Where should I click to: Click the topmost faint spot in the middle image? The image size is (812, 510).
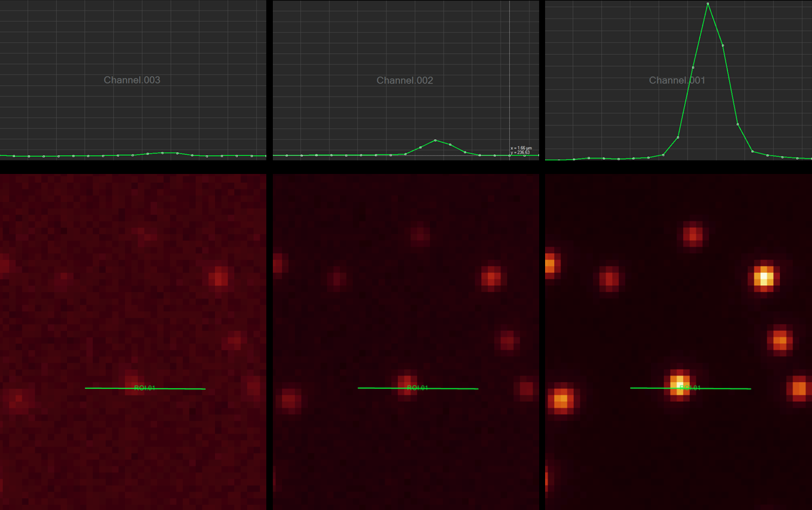point(420,236)
